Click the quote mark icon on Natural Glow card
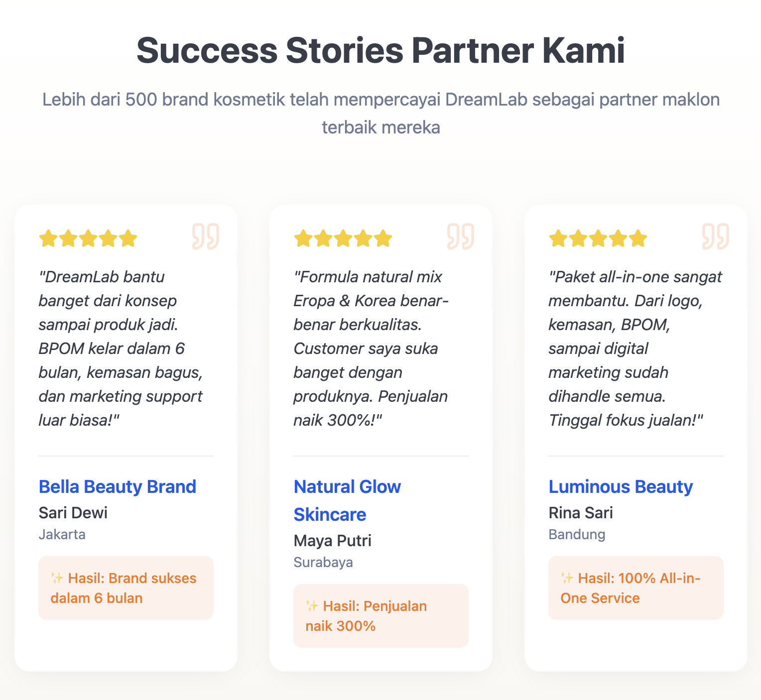 point(460,236)
